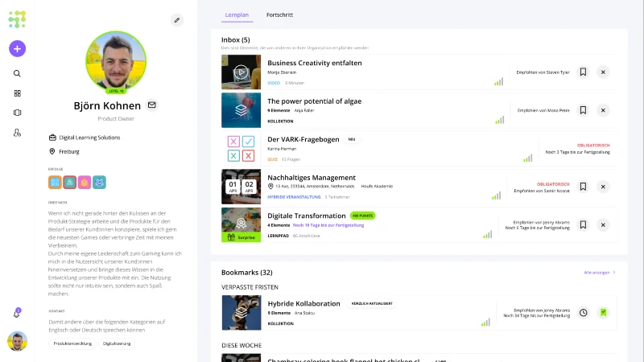Image resolution: width=644 pixels, height=362 pixels.
Task: Click difficulty bars on VARK-Fragebogen row
Action: [x=528, y=158]
